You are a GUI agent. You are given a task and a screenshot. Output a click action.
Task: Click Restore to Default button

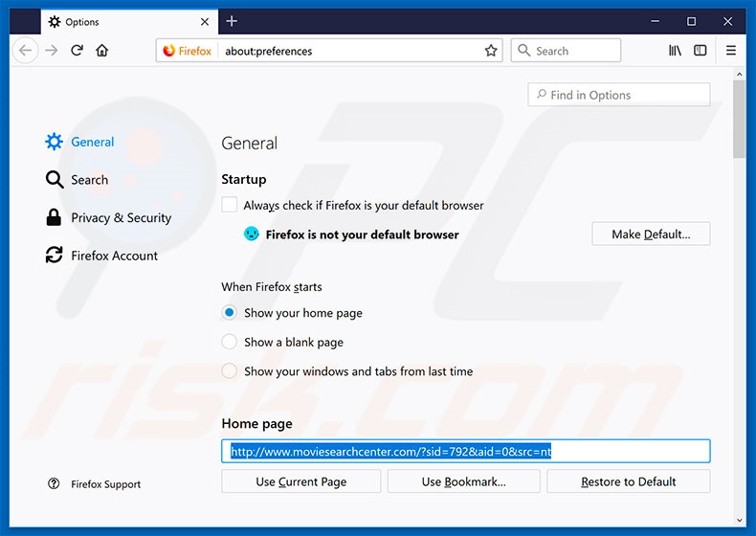pyautogui.click(x=628, y=481)
